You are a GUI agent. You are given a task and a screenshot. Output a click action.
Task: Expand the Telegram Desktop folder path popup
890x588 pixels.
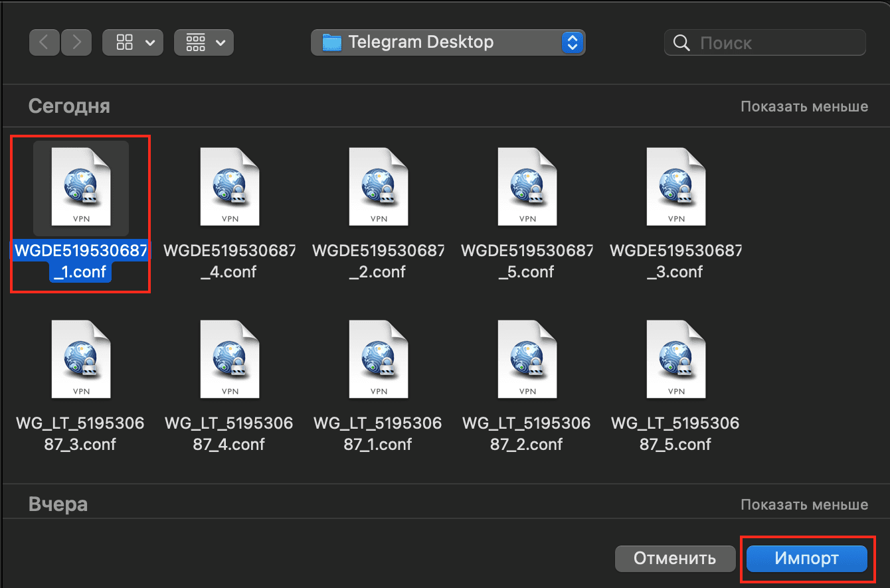[x=448, y=43]
